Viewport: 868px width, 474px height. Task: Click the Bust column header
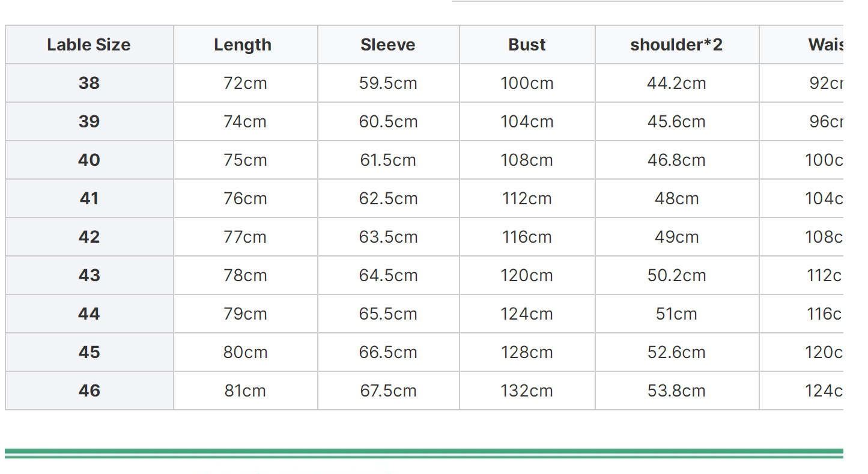click(x=527, y=45)
